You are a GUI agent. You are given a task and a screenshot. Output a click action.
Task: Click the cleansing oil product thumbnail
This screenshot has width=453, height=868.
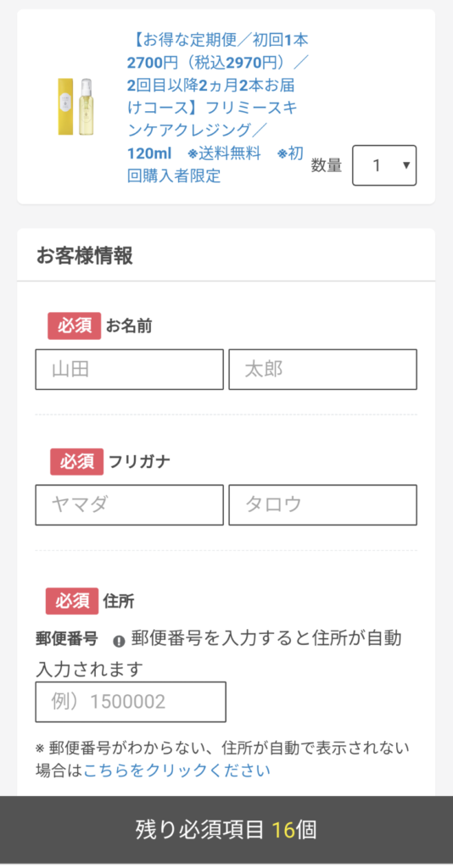pyautogui.click(x=76, y=106)
